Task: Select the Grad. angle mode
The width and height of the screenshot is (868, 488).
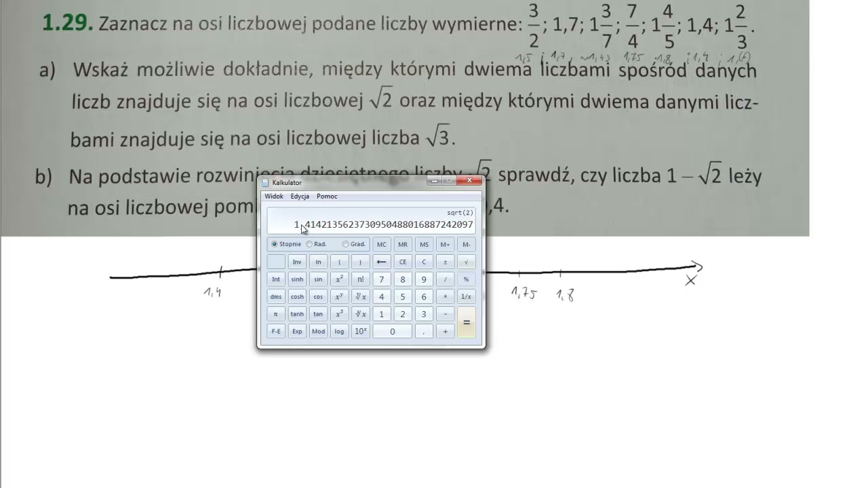Action: [x=354, y=244]
